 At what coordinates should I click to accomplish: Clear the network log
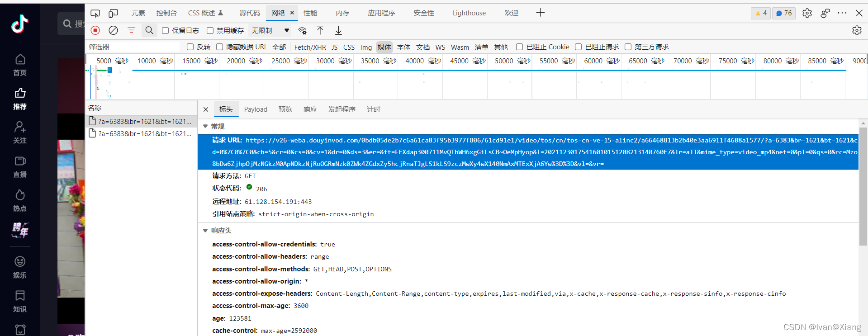113,30
